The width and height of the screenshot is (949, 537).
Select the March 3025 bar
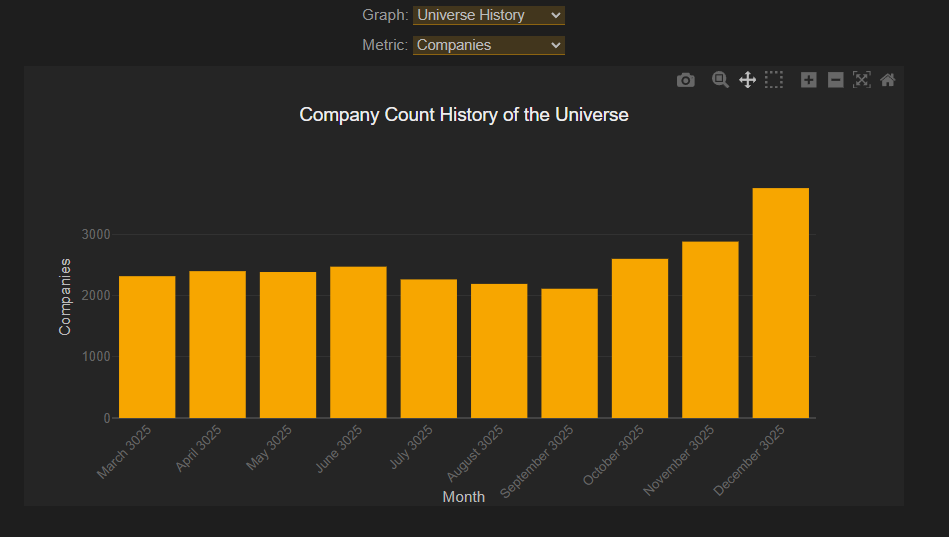[147, 347]
